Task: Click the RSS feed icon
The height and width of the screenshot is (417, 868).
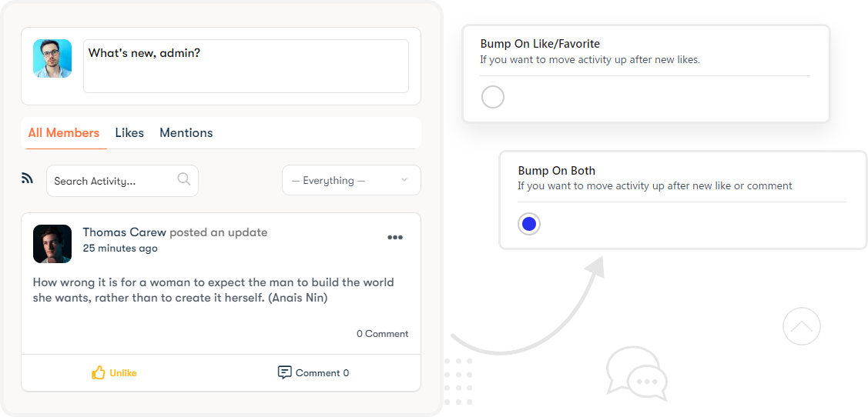Action: [27, 178]
